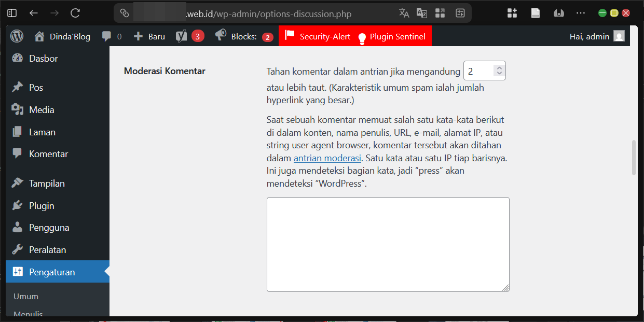Select Menulis from the Pengaturan submenu

click(x=28, y=314)
